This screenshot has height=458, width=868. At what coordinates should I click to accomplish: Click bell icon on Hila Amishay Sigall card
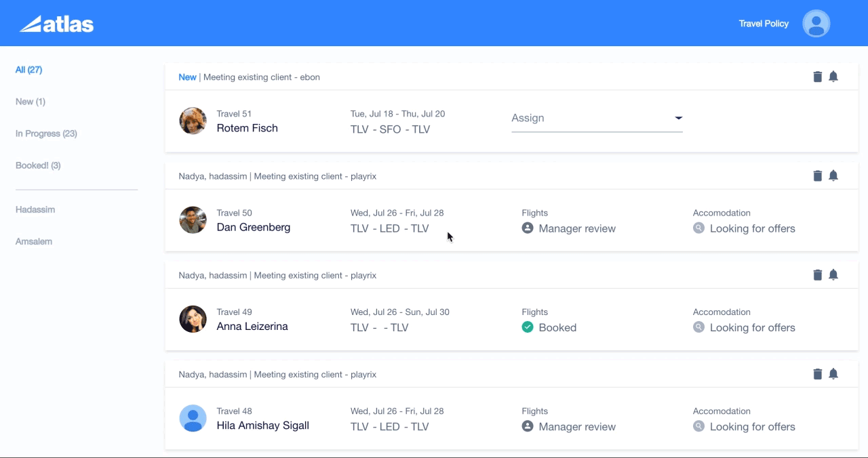coord(833,374)
